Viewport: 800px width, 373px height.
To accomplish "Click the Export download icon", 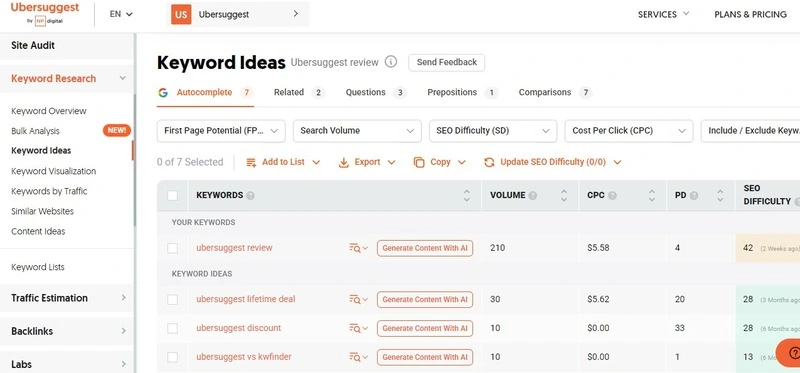I will click(x=343, y=162).
